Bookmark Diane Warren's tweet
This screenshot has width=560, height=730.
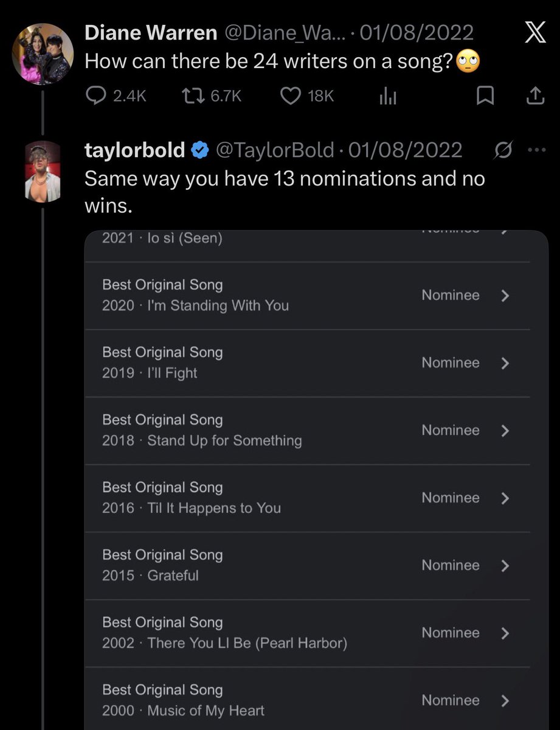(485, 96)
